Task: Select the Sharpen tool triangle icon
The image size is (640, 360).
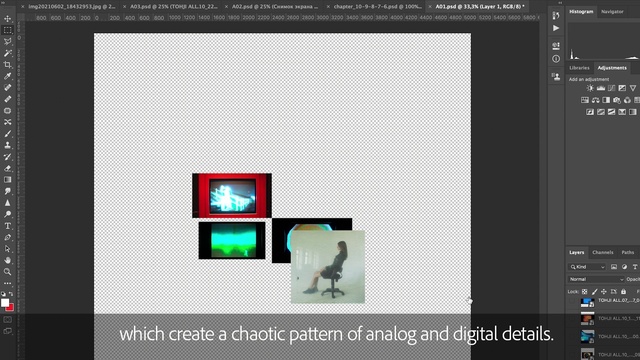Action: (x=7, y=203)
